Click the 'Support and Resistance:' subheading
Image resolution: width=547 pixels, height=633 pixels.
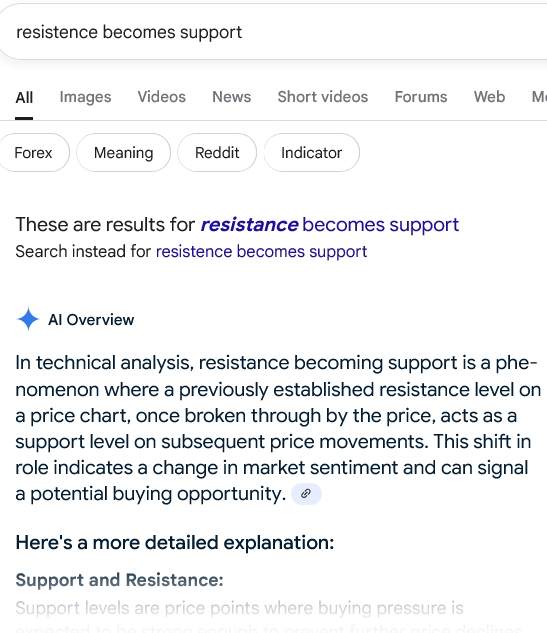pos(119,580)
